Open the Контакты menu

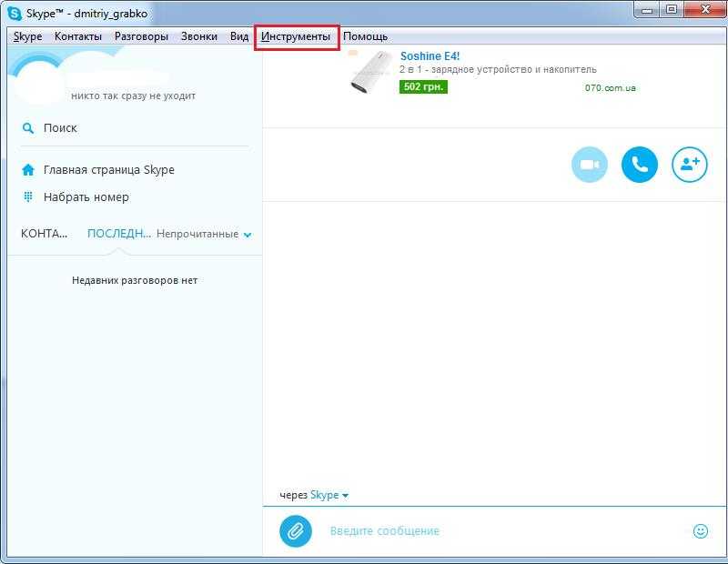pos(78,36)
